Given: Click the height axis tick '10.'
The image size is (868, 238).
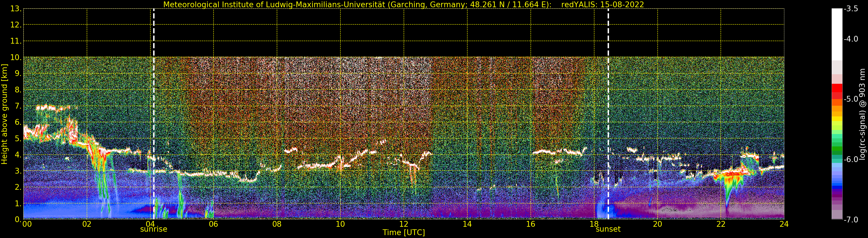Looking at the screenshot, I should point(16,57).
